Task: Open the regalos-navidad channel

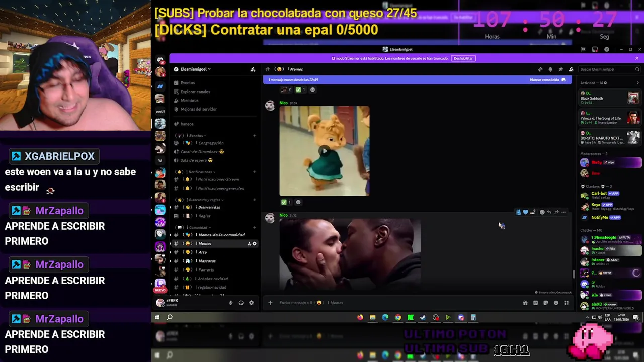Action: (x=211, y=287)
